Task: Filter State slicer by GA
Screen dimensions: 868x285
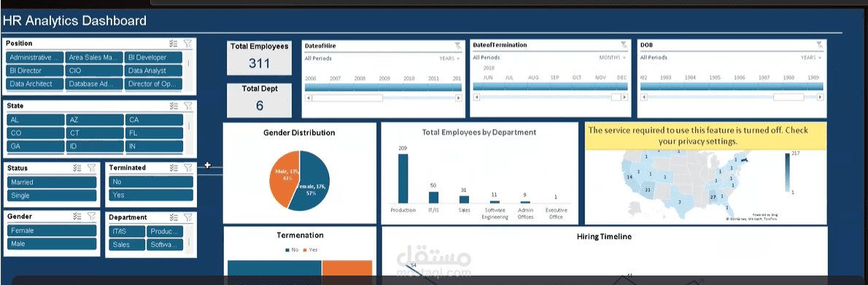Action: pyautogui.click(x=35, y=147)
